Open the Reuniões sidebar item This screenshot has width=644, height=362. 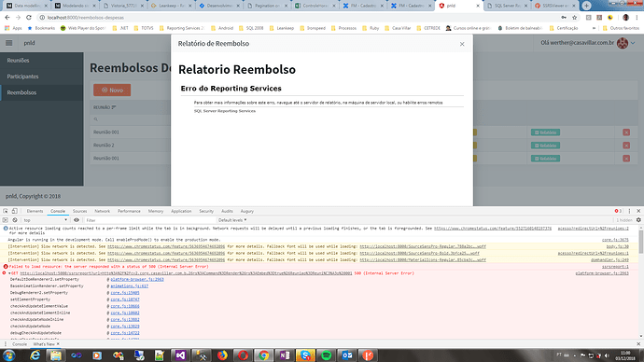click(x=18, y=61)
